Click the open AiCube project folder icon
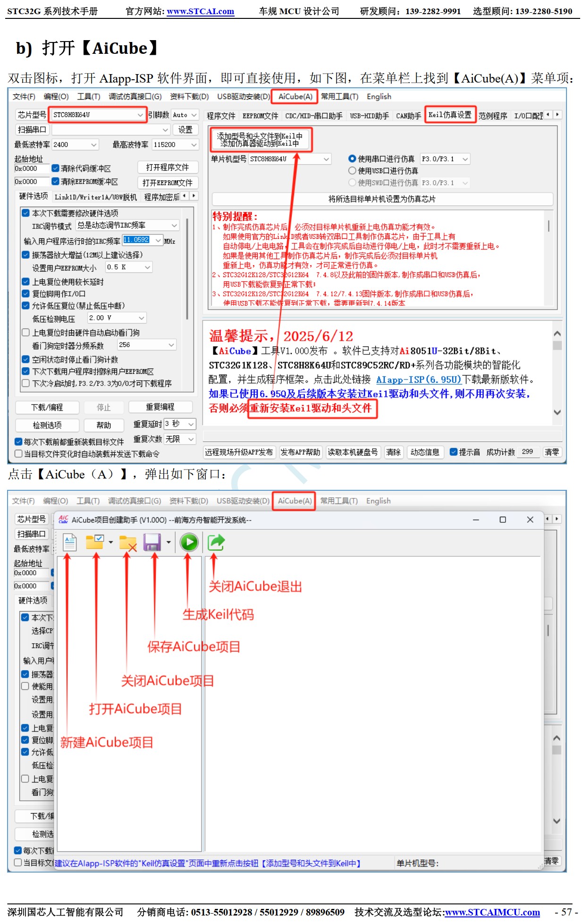 click(x=94, y=542)
